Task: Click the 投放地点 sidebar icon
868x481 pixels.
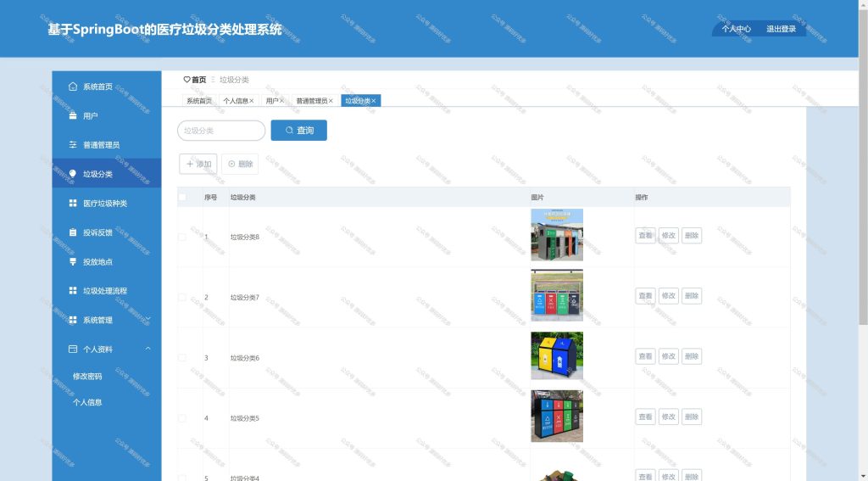Action: point(73,261)
